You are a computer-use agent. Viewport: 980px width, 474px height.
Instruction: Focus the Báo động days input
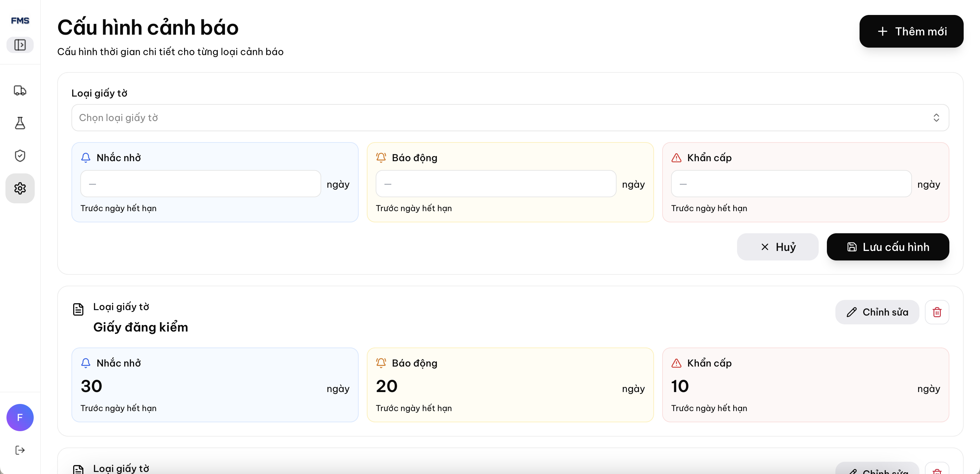(x=496, y=184)
